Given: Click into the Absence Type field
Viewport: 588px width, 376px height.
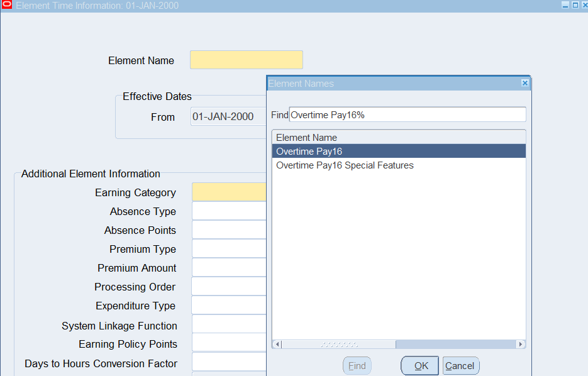Looking at the screenshot, I should 229,211.
